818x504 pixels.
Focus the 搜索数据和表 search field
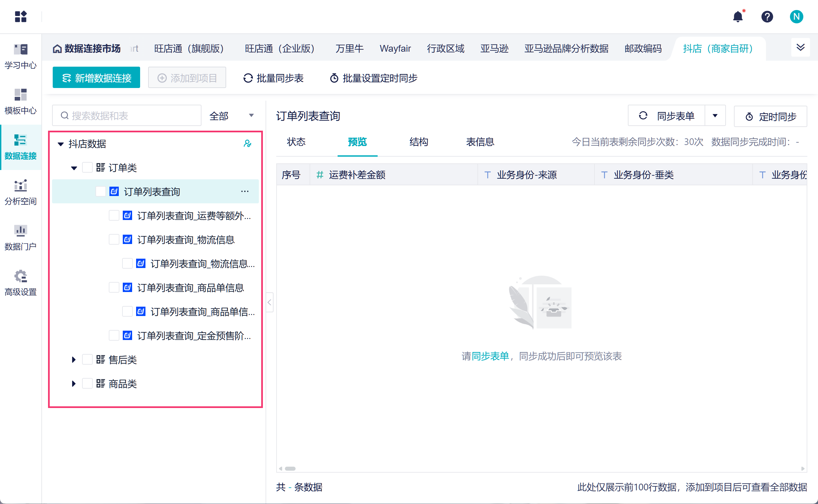127,116
